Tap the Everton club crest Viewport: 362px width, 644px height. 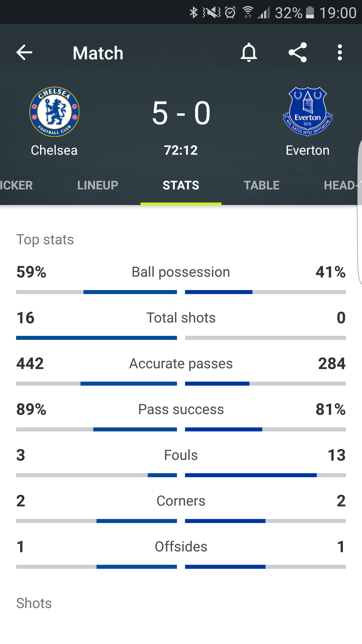coord(307,112)
